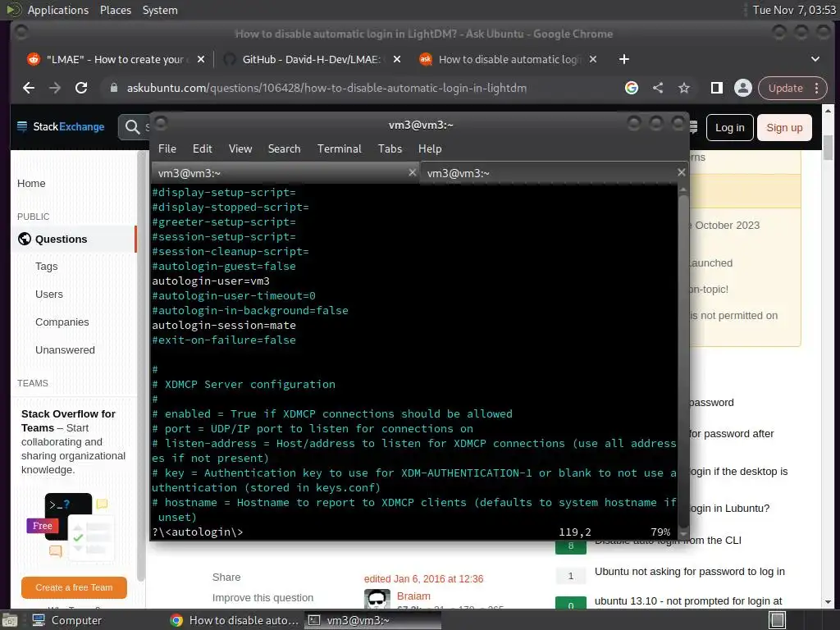Open Unanswered in left sidebar
840x630 pixels.
tap(66, 350)
